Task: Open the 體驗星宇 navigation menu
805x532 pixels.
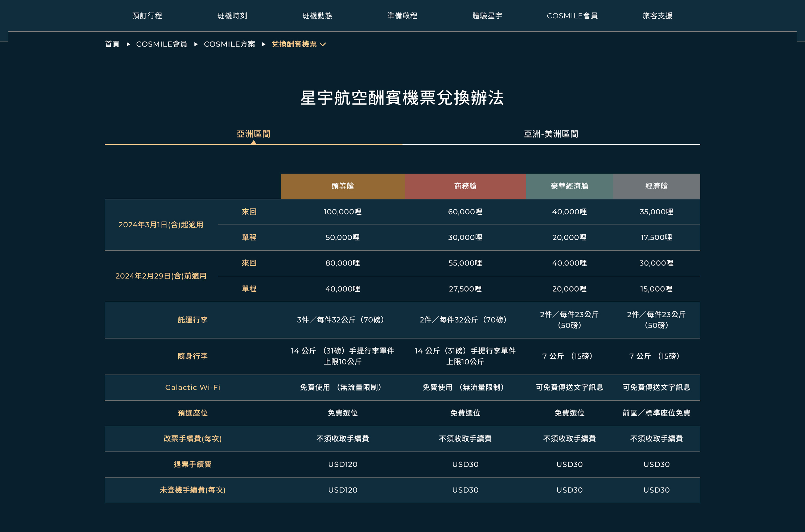Action: (487, 16)
